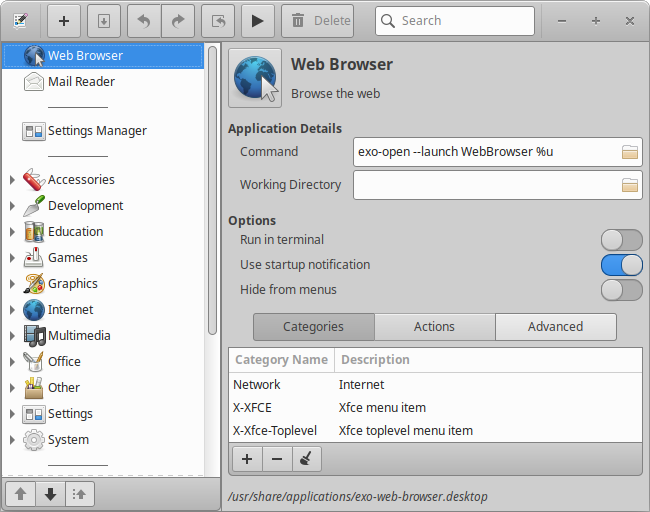Redo the last change
Image resolution: width=650 pixels, height=512 pixels.
(177, 21)
